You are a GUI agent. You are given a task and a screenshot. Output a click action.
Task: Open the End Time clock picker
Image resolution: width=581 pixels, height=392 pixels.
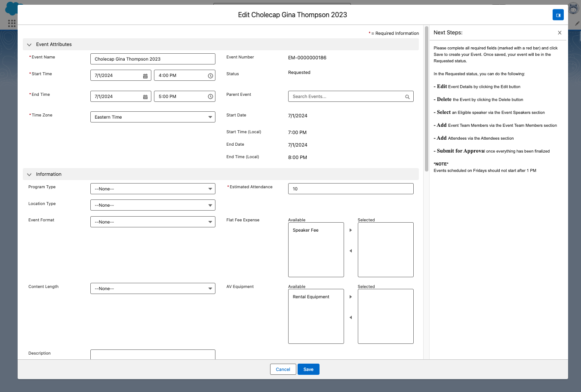point(210,97)
